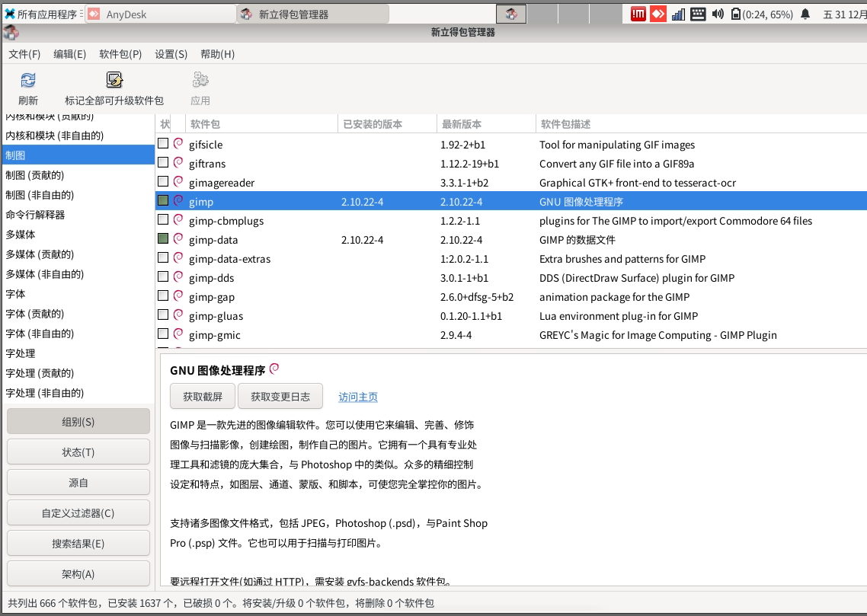
Task: Click Debian swirl icon next to gimp-gmic
Action: tap(178, 334)
